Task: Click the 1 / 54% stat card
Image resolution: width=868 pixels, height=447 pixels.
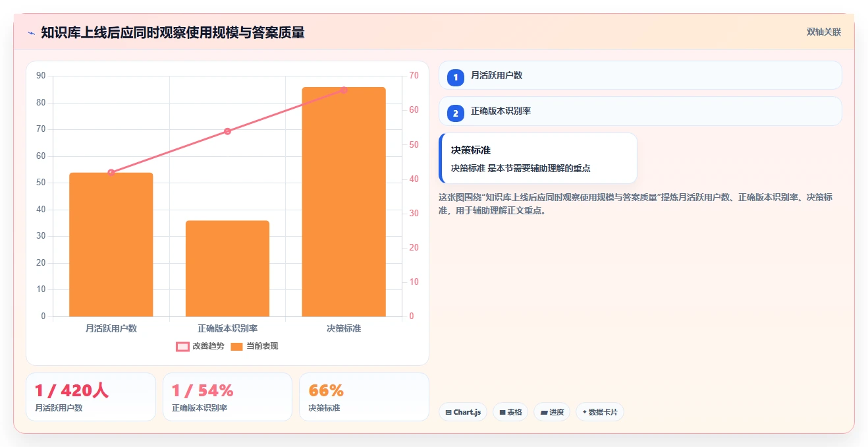Action: click(227, 397)
